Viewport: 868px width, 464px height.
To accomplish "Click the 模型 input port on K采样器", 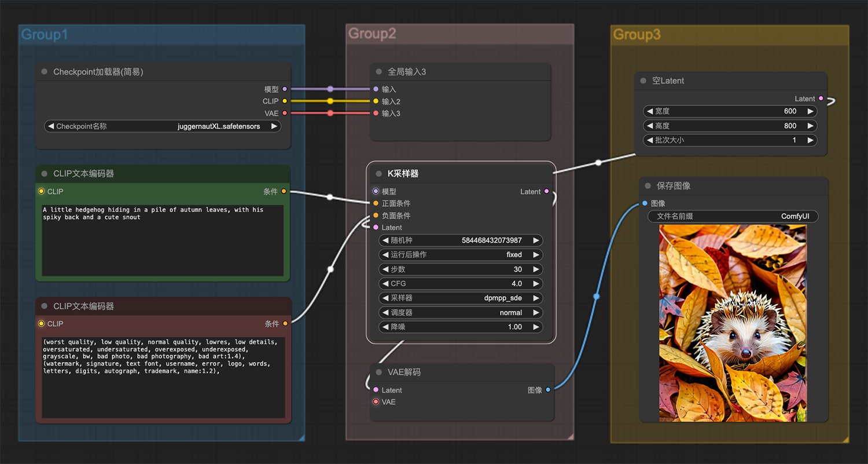I will 376,191.
